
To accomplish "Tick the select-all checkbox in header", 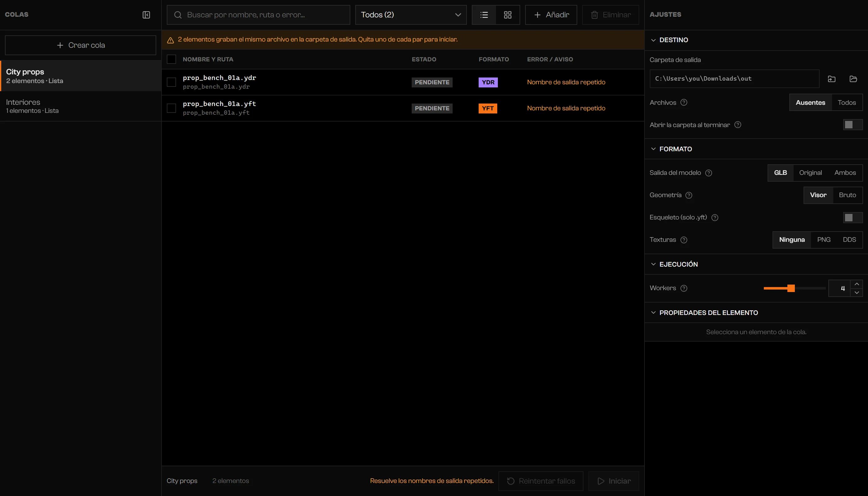I will pyautogui.click(x=171, y=59).
